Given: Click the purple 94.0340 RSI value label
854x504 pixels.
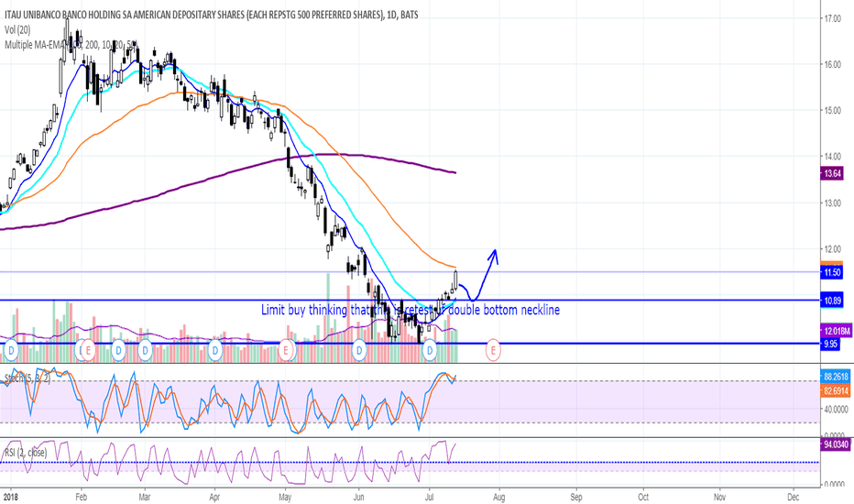Looking at the screenshot, I should [836, 444].
